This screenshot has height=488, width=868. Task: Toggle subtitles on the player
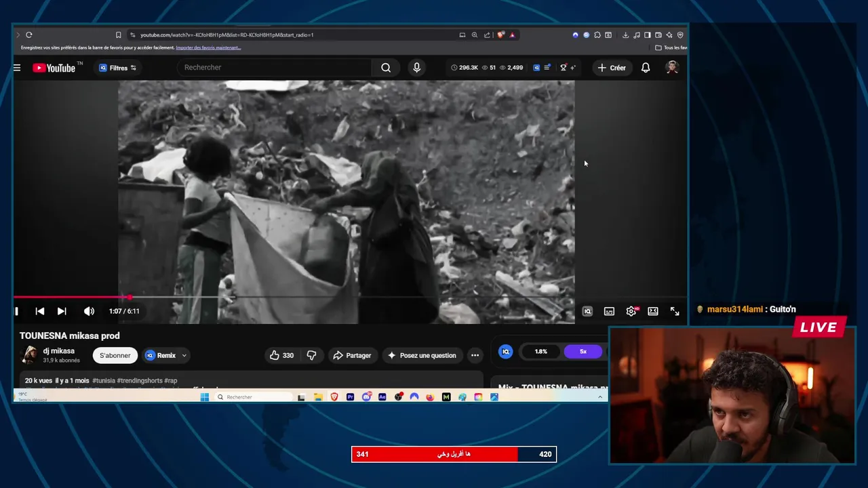click(x=609, y=311)
